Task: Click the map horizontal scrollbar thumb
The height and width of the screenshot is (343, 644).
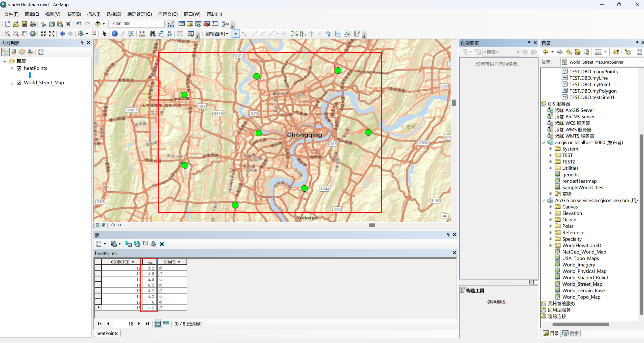Action: click(x=372, y=225)
